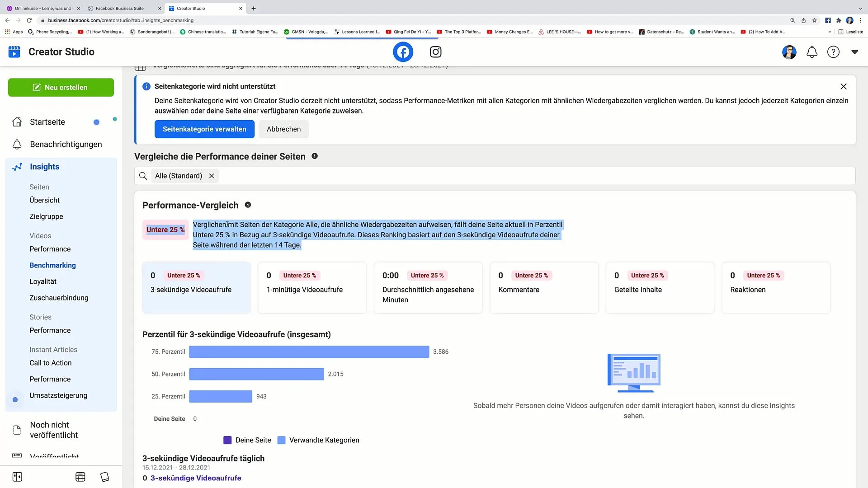
Task: Click into the category search field
Action: 495,176
